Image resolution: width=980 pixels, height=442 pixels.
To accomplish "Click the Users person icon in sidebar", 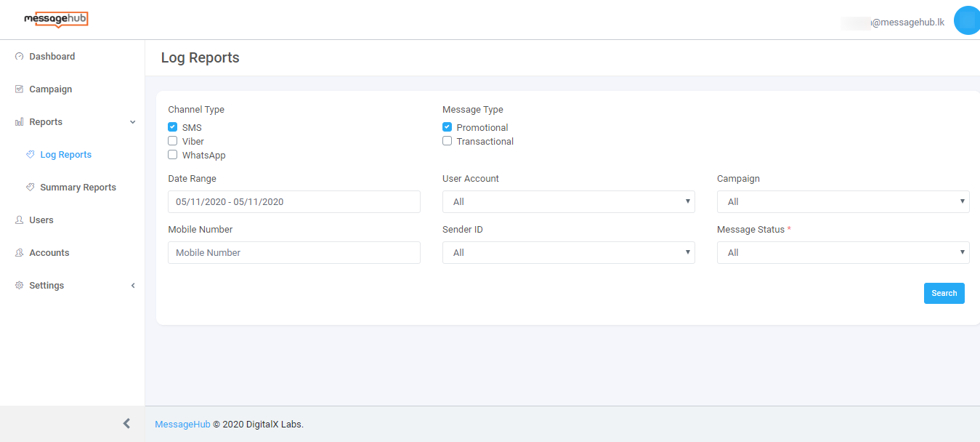I will pos(20,220).
